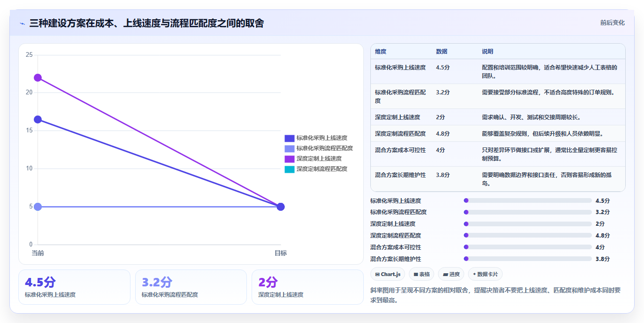Viewport: 644px width, 323px height.
Task: Click the 深度定制上线速度 progress bar
Action: pos(528,224)
